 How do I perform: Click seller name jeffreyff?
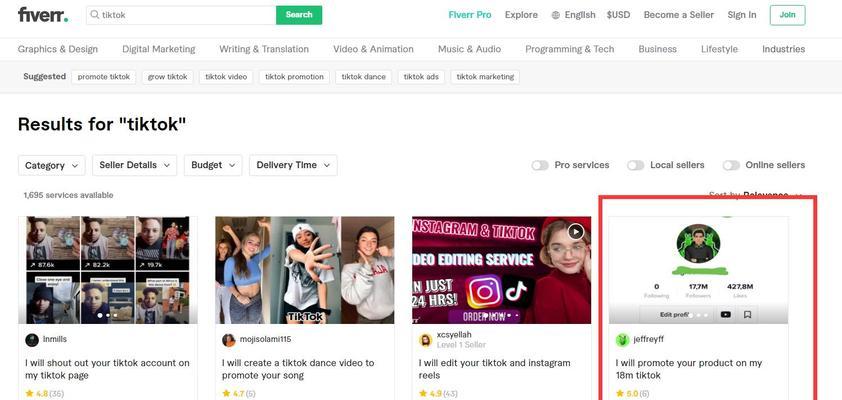(649, 339)
